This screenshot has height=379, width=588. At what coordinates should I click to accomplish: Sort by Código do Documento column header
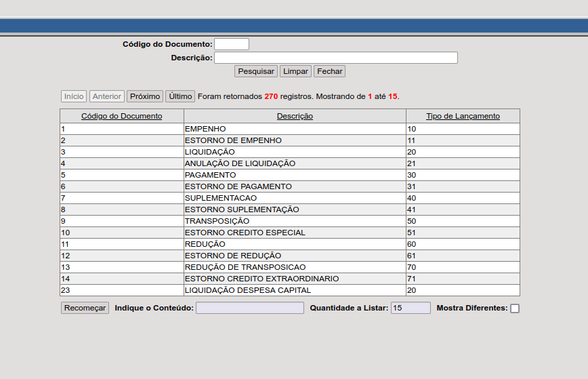click(x=122, y=116)
